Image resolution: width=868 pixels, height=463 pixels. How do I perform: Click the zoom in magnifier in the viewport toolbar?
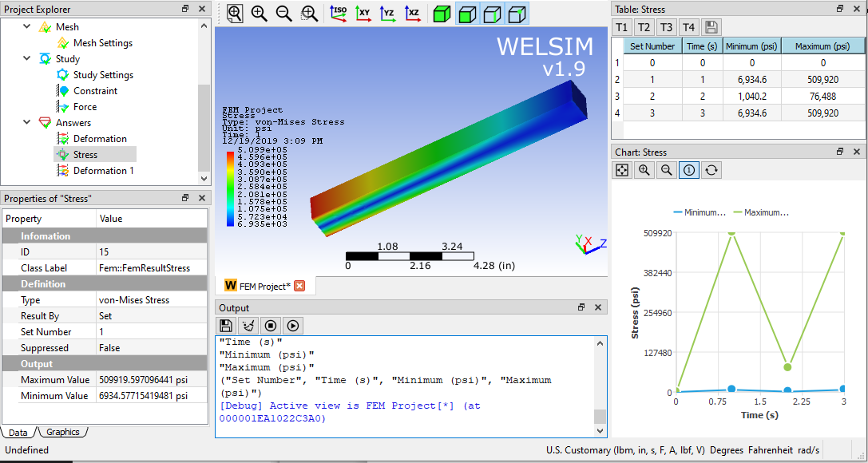[x=259, y=14]
